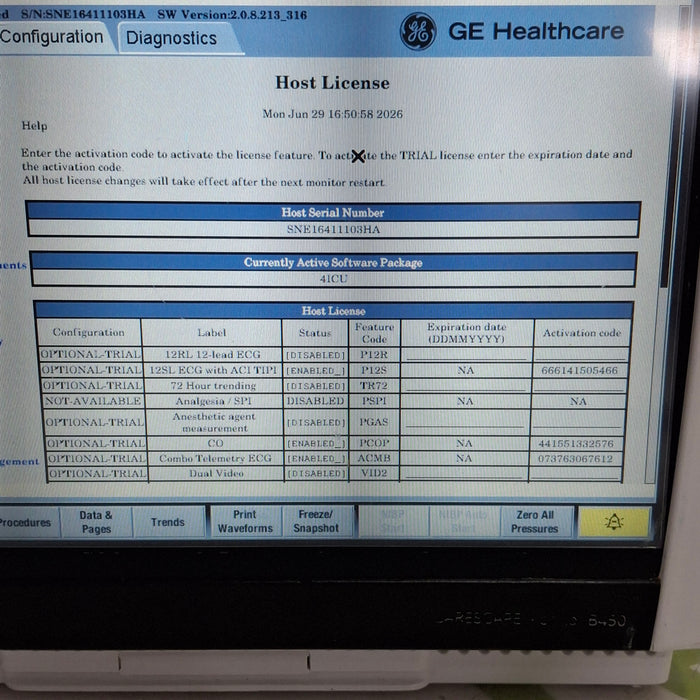Open the Help link

click(x=34, y=126)
